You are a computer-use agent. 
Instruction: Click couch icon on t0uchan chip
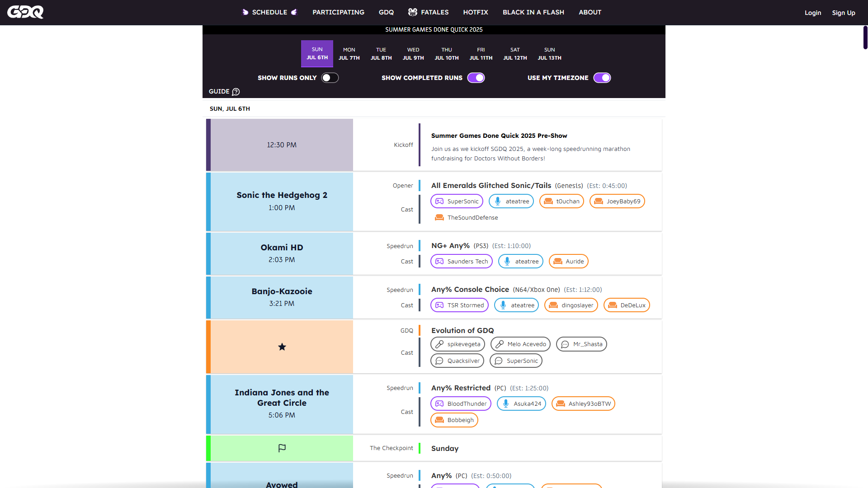pyautogui.click(x=548, y=202)
